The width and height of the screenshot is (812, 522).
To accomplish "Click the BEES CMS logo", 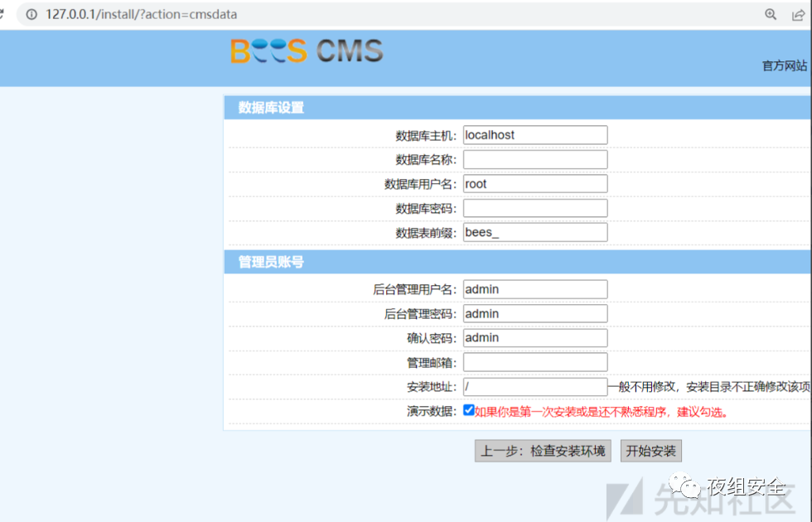I will coord(307,51).
